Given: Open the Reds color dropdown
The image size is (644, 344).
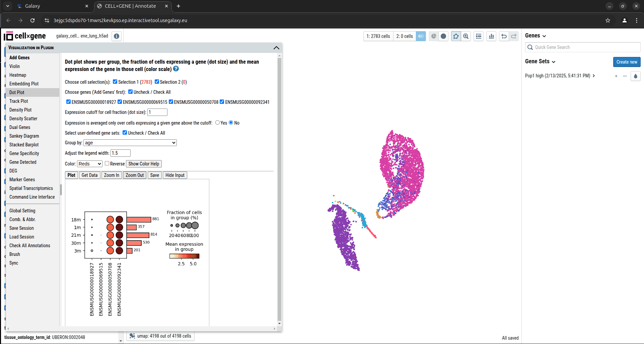Looking at the screenshot, I should point(90,164).
